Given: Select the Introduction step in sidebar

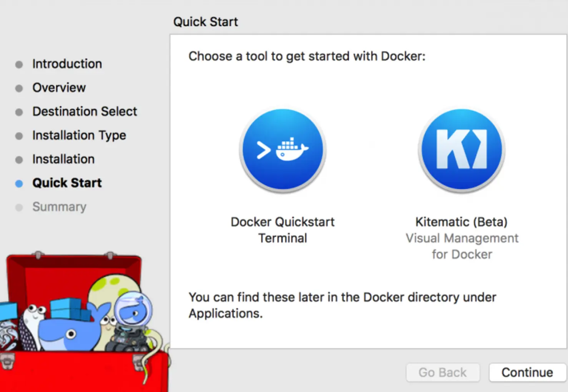Looking at the screenshot, I should click(67, 64).
